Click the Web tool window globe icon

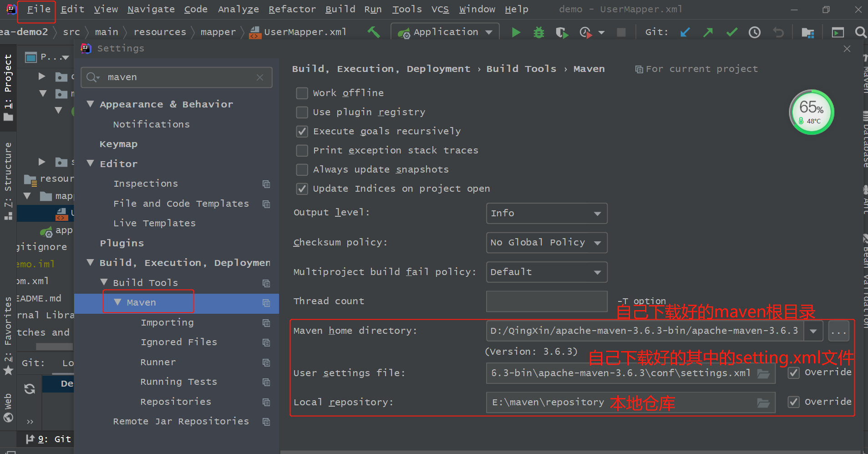[x=8, y=417]
